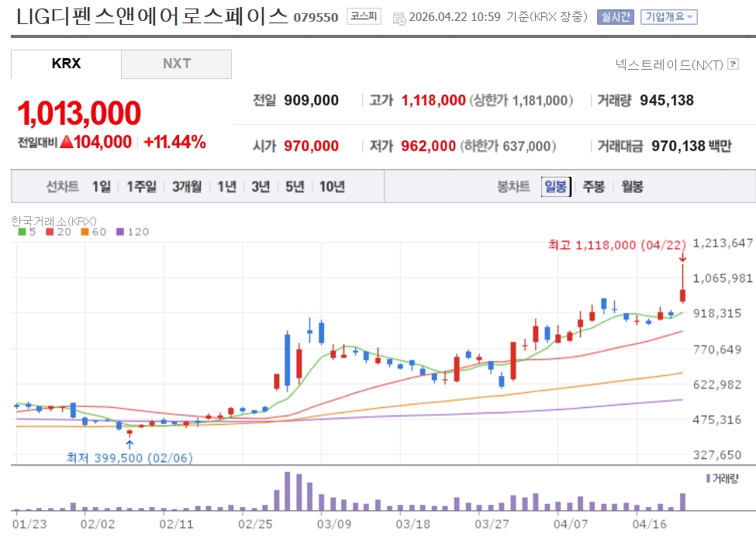This screenshot has width=756, height=545.
Task: Click the orange 60-day moving average swatch
Action: tap(85, 232)
